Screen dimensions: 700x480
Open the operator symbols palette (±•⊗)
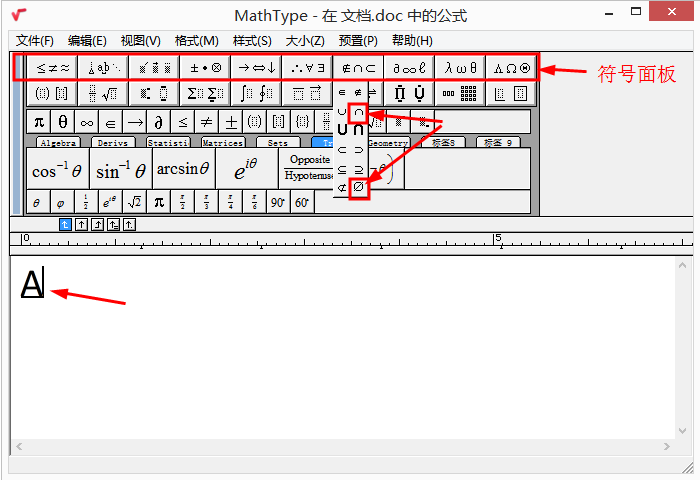click(x=205, y=68)
